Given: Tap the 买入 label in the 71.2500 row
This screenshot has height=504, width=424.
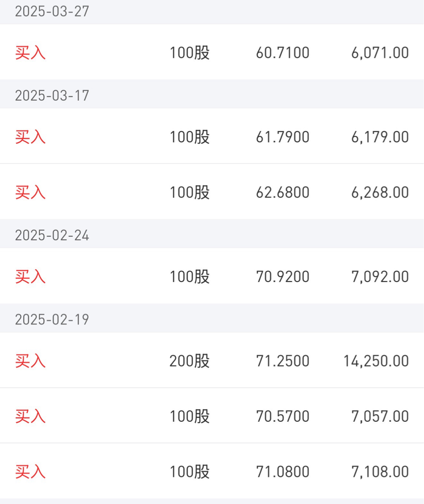Looking at the screenshot, I should click(x=30, y=361).
